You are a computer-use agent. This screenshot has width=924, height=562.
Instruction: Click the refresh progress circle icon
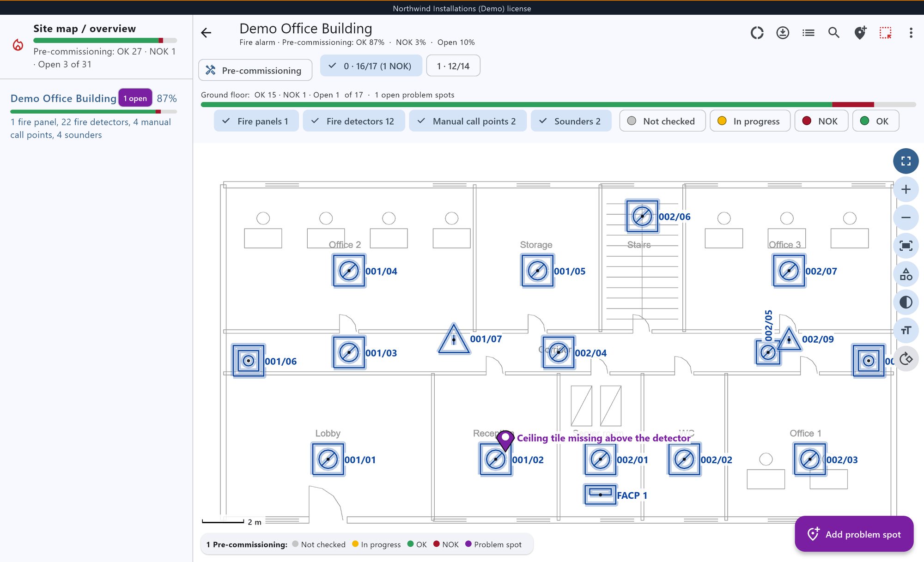click(x=757, y=33)
